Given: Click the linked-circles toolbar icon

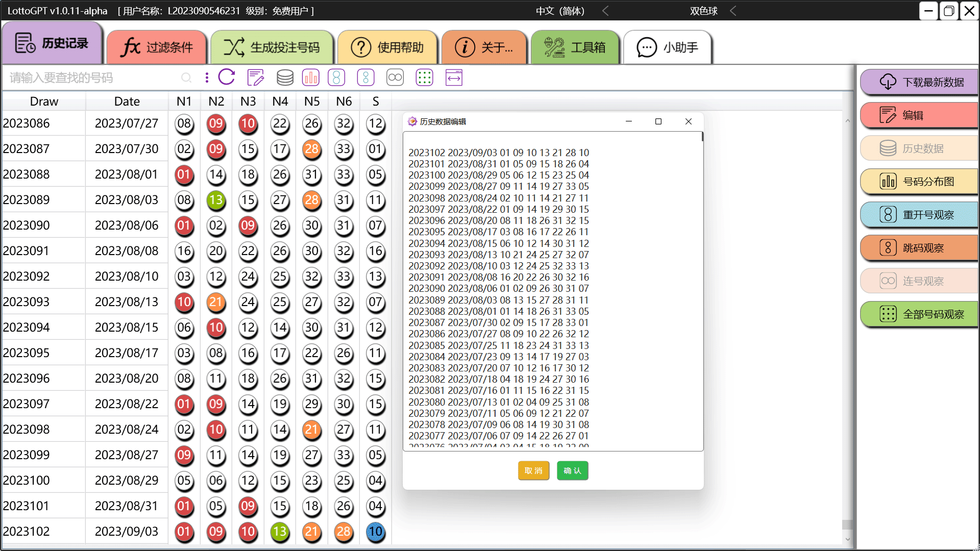Looking at the screenshot, I should coord(395,78).
